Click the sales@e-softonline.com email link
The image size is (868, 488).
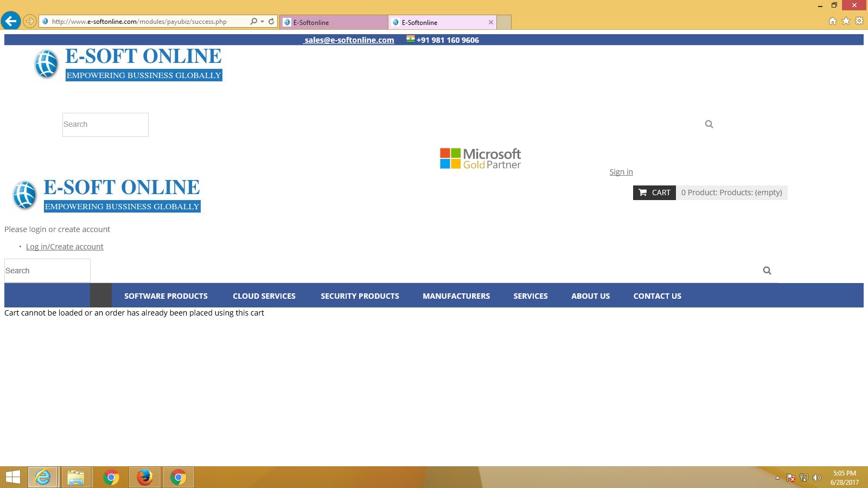click(349, 40)
